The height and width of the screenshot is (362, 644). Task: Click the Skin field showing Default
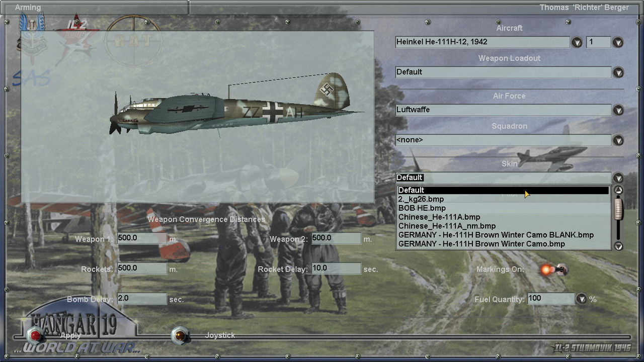click(503, 178)
